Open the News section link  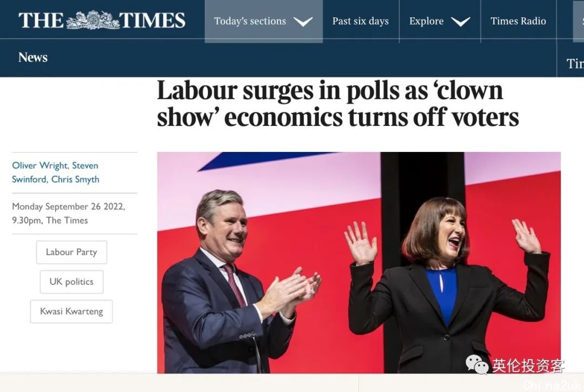(33, 57)
